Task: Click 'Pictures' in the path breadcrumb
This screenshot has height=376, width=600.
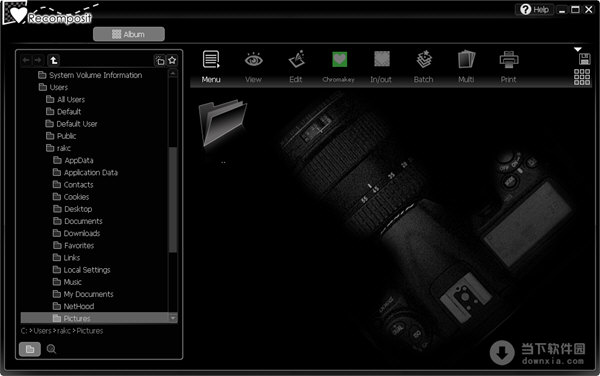Action: [90, 331]
